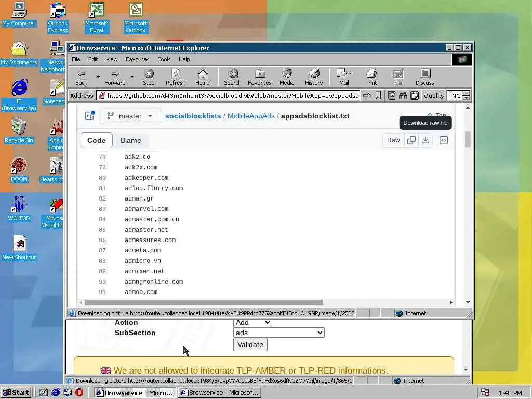Open the SubSection dropdown showing ads
The width and height of the screenshot is (532, 399).
279,332
